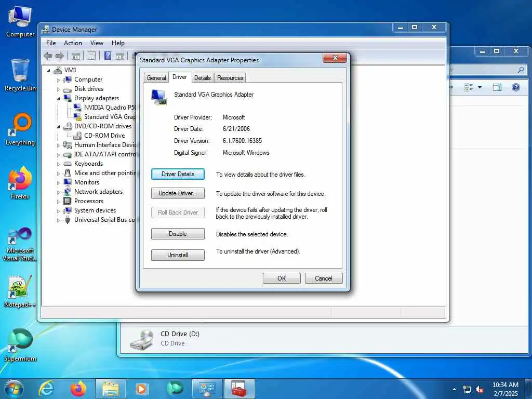Image resolution: width=532 pixels, height=399 pixels.
Task: Click the preview pane icon in Explorer window
Action: [x=497, y=87]
